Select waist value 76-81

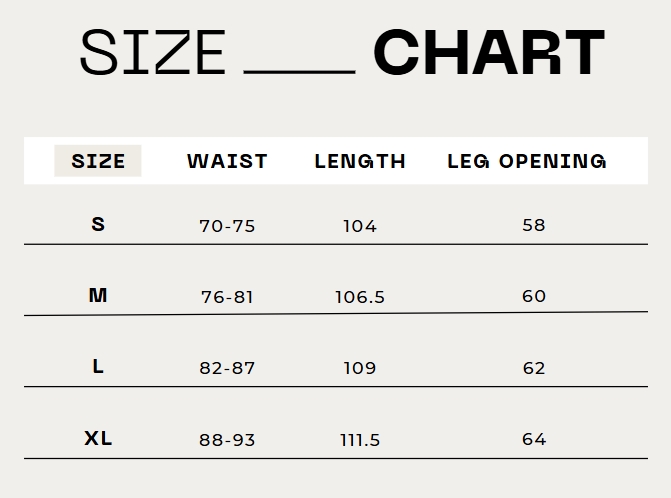(227, 297)
